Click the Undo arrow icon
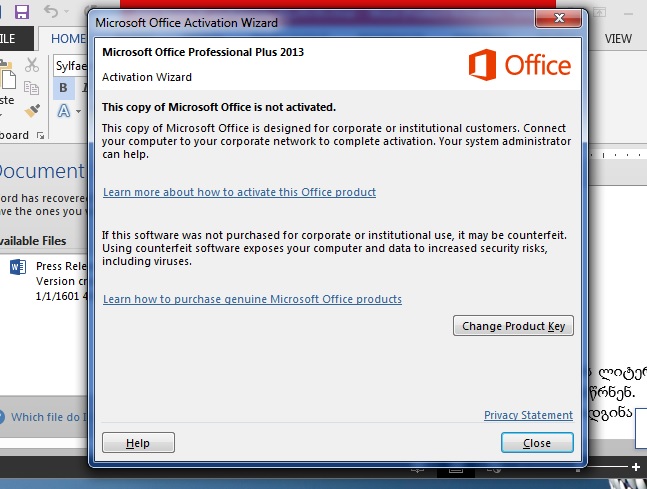 pos(51,11)
